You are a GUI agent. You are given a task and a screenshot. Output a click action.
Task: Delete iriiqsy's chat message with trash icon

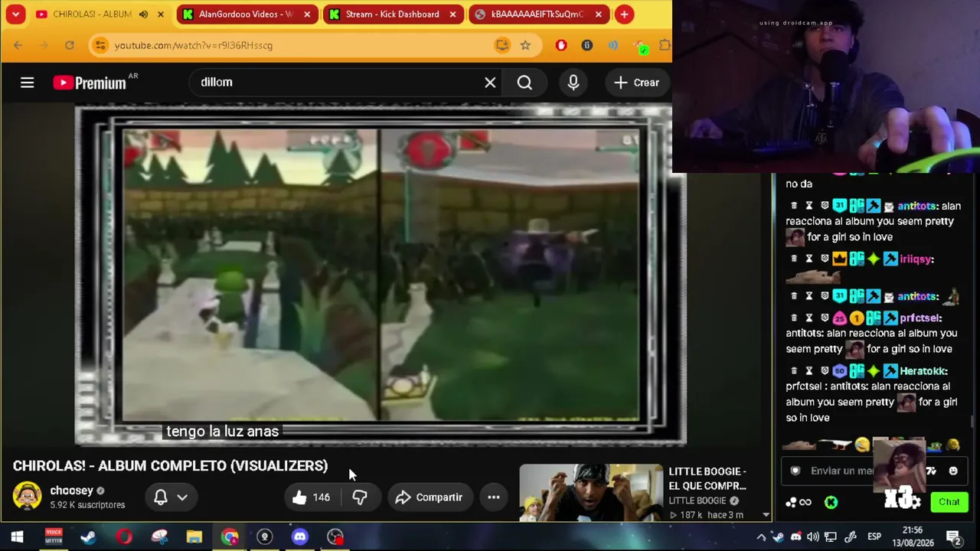[794, 259]
